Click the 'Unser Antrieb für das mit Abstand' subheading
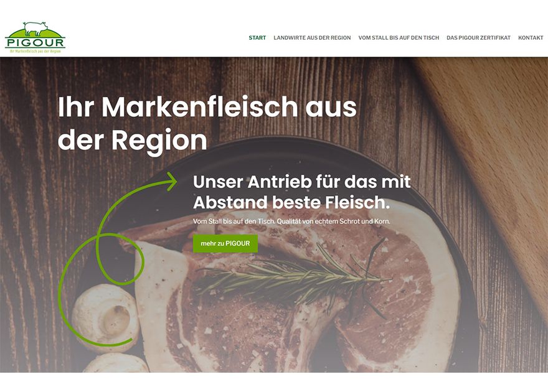The height and width of the screenshot is (392, 548). tap(301, 192)
